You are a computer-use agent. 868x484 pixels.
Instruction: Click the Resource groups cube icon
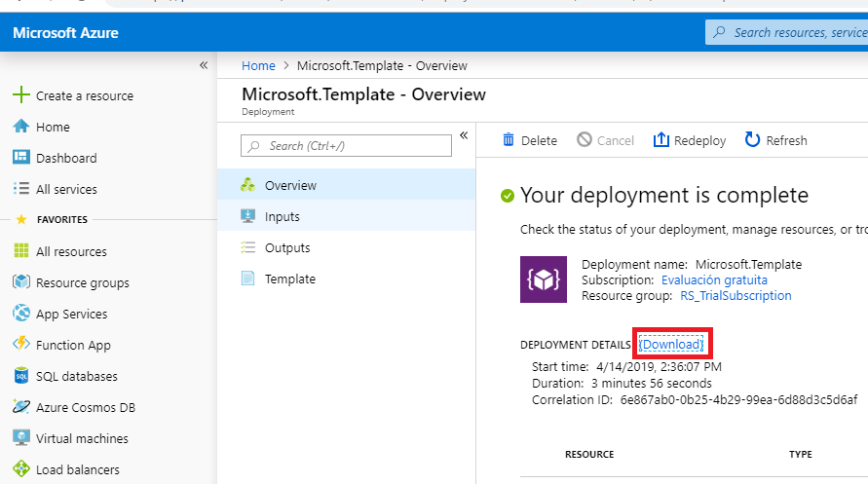coord(21,282)
